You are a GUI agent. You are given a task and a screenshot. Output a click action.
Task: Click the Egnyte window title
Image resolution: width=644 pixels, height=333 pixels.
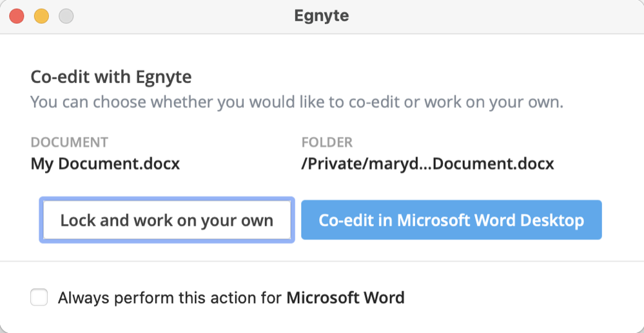click(322, 16)
